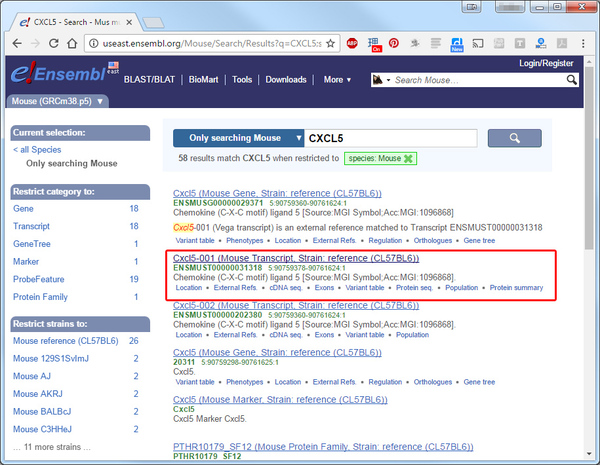Click the browser address bar URL

click(x=212, y=44)
